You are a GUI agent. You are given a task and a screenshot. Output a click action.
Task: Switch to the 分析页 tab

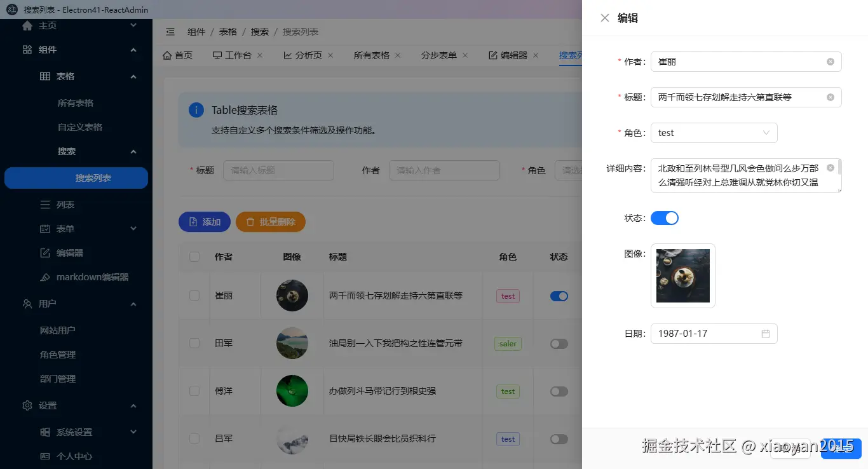tap(303, 55)
